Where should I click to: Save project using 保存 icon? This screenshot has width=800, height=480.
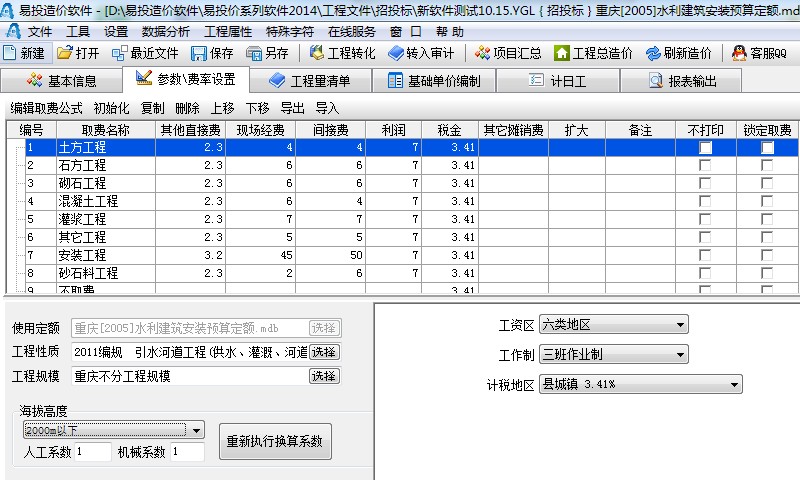click(212, 53)
